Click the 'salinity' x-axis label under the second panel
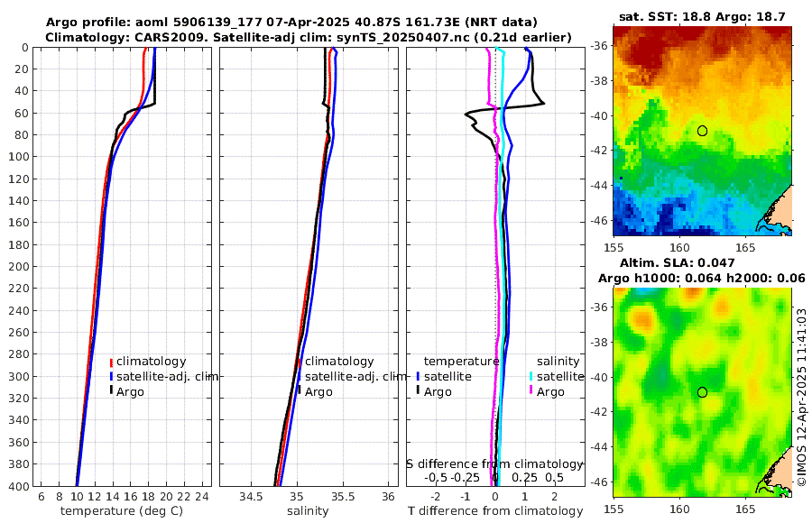This screenshot has height=523, width=812. [x=308, y=511]
